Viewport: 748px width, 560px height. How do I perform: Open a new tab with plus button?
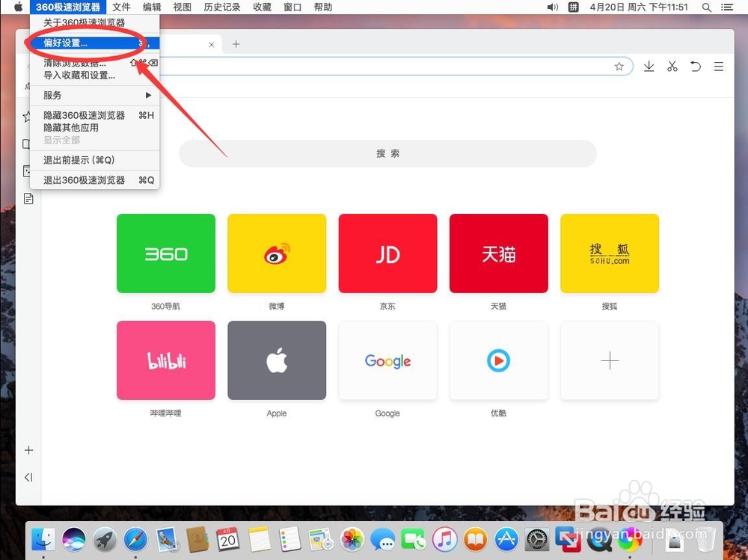236,44
